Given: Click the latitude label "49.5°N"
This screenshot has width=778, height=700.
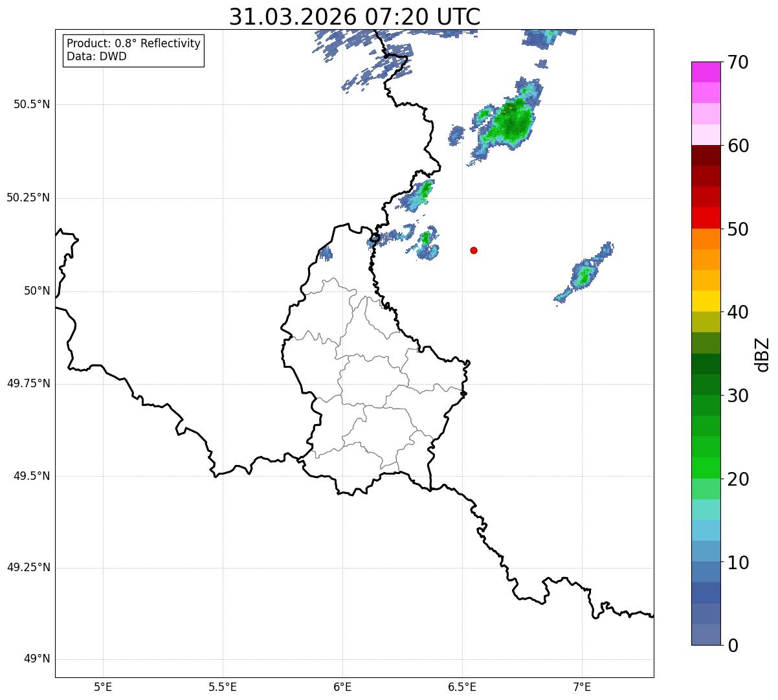Looking at the screenshot, I should 31,476.
